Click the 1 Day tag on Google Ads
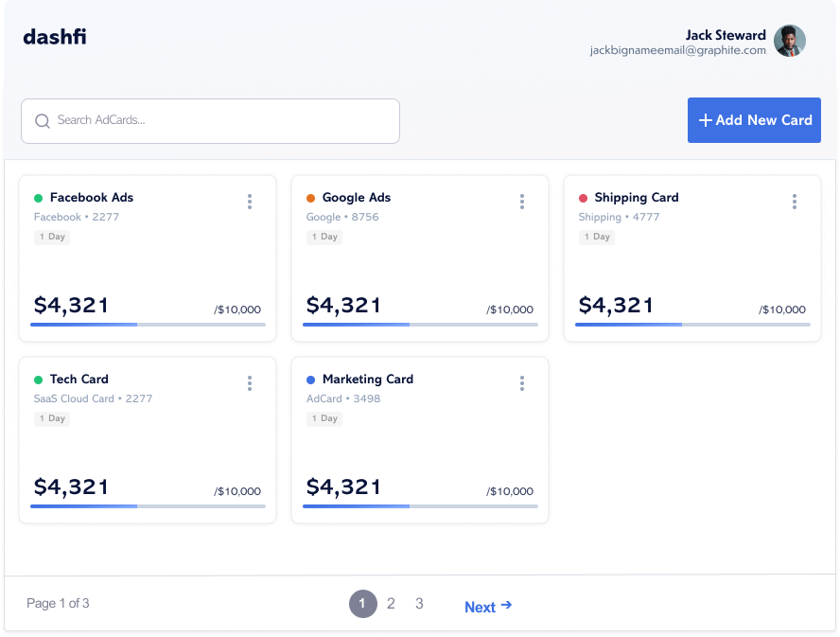840x637 pixels. click(x=324, y=237)
